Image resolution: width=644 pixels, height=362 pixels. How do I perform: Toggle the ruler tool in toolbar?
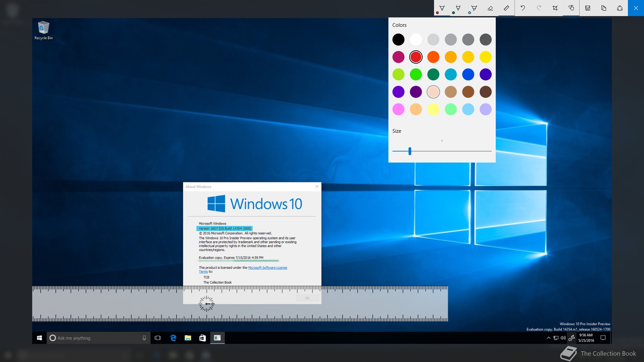506,8
